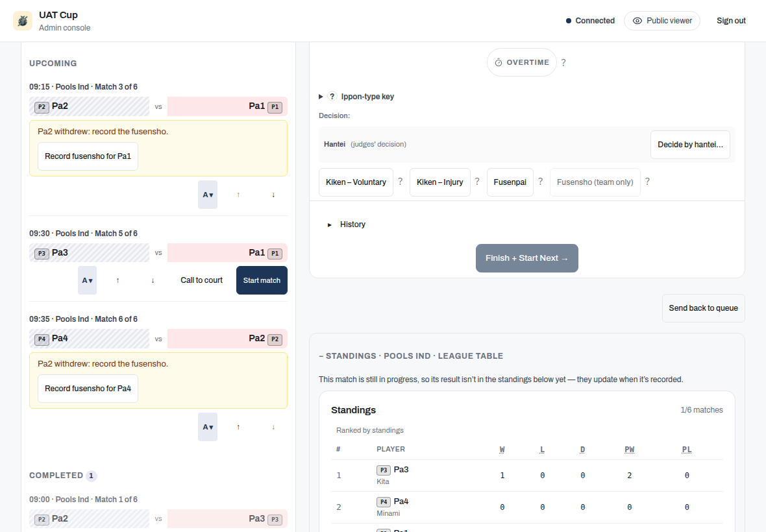Click the PLAYER column header

pos(391,449)
